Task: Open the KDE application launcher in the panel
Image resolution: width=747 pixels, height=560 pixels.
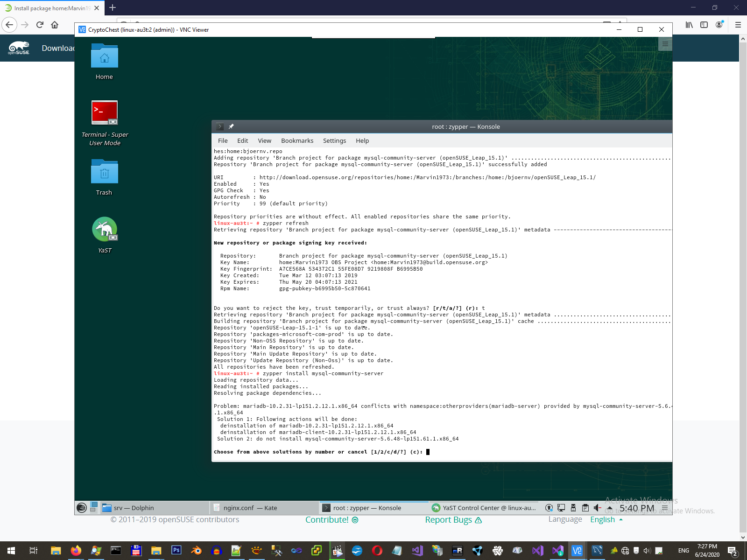Action: [x=82, y=508]
